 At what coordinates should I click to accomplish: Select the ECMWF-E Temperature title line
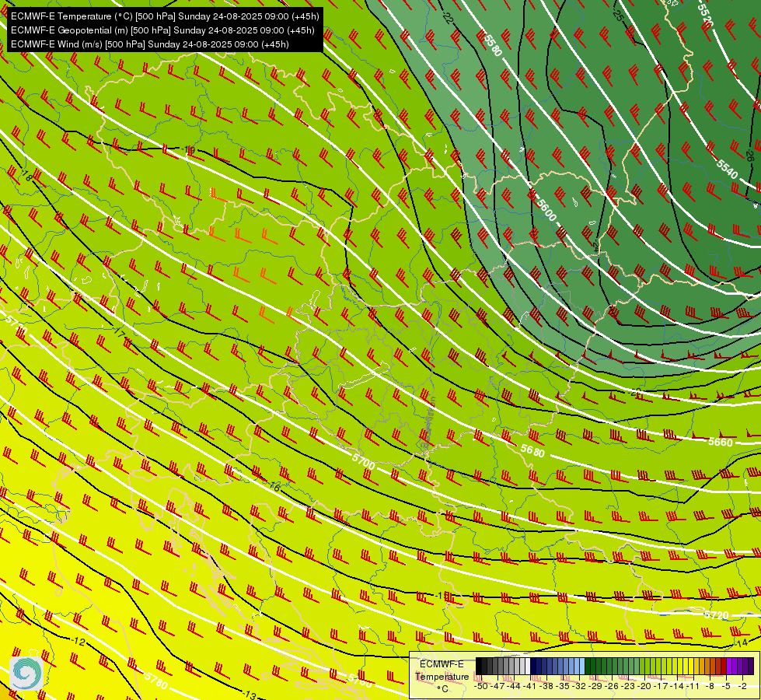165,16
